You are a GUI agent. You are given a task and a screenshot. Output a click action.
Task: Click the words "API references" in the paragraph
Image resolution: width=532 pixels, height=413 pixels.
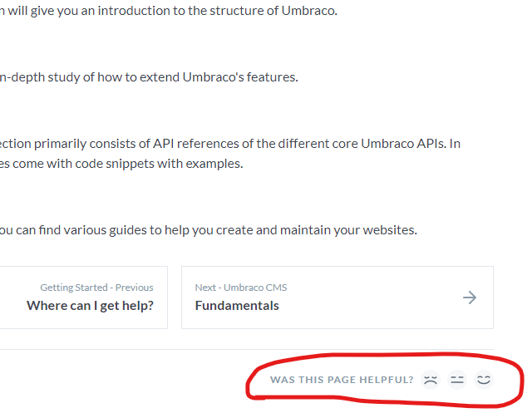pos(186,143)
